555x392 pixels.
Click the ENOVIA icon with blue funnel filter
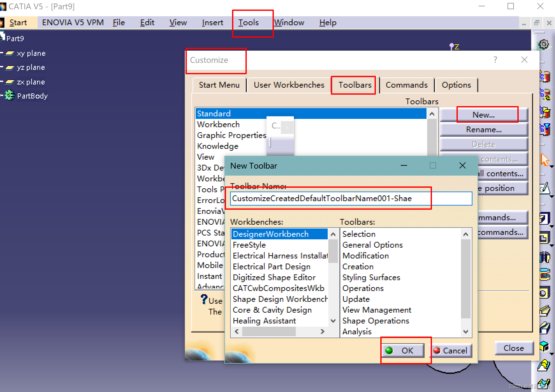tap(544, 129)
